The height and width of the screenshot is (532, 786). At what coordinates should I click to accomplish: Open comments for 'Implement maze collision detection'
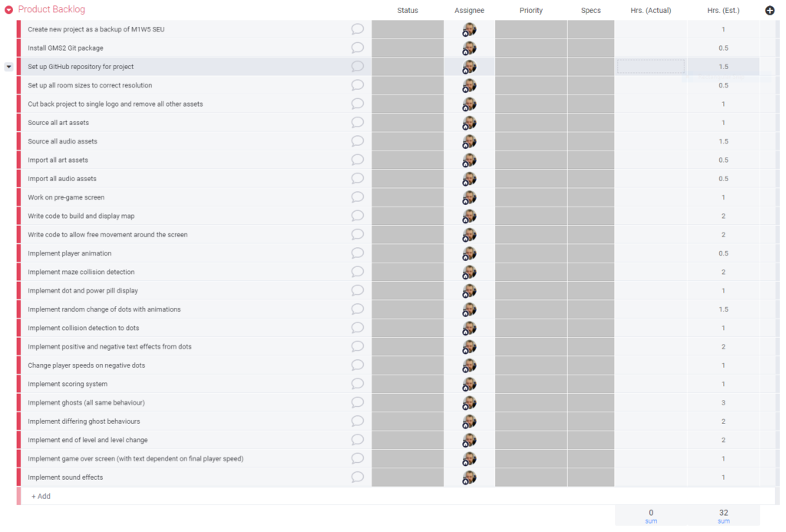(357, 272)
